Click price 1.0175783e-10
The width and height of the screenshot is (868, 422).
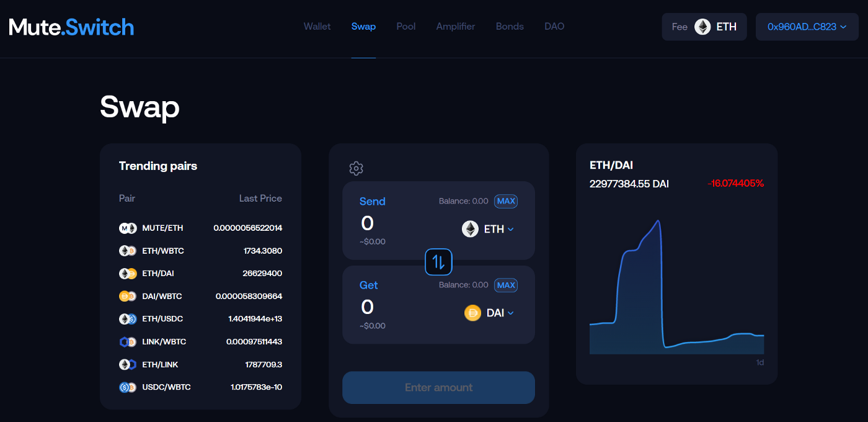click(256, 387)
